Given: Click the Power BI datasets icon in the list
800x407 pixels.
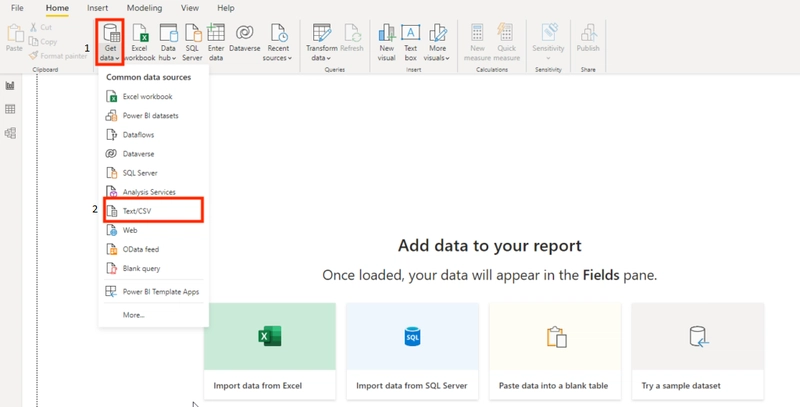Looking at the screenshot, I should click(111, 116).
